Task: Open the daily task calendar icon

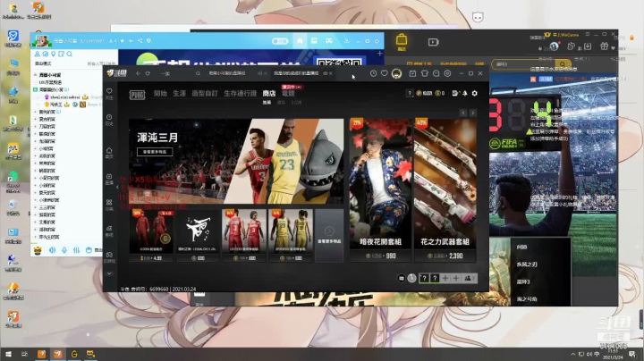Action: (x=412, y=73)
